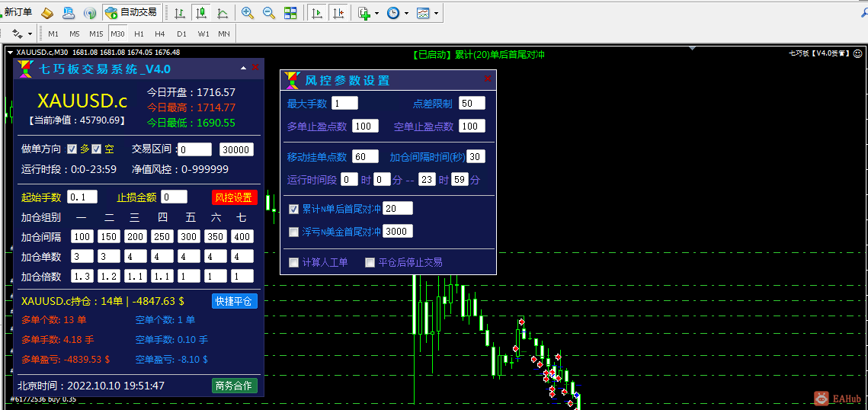The image size is (868, 410).
Task: Click the green 商务合作 button
Action: click(234, 386)
